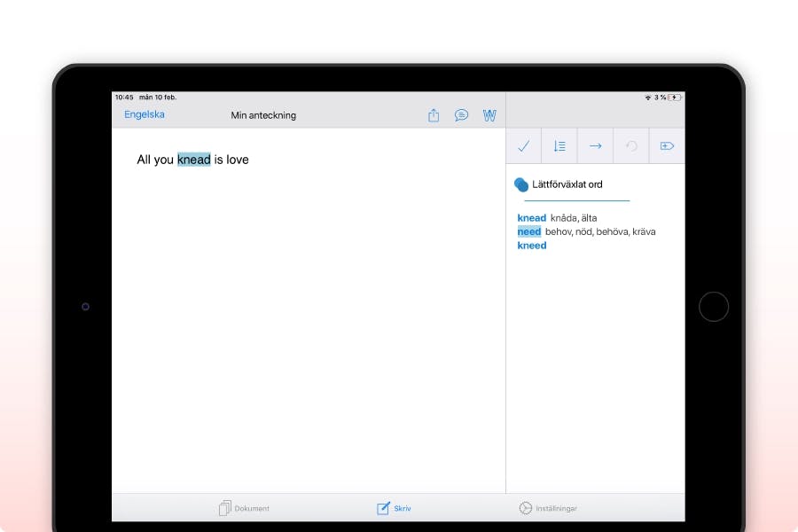The height and width of the screenshot is (532, 798).
Task: Tap the battery indicator in status bar
Action: pos(675,98)
